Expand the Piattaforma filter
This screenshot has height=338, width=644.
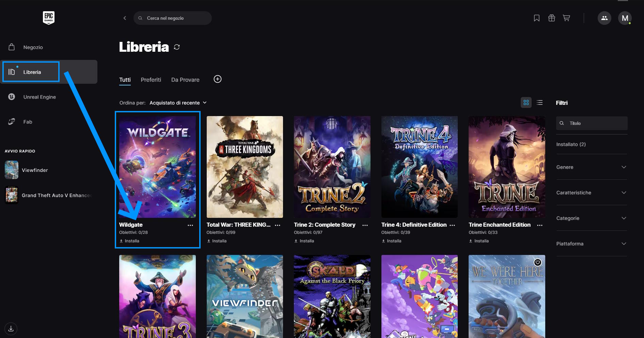pos(591,244)
